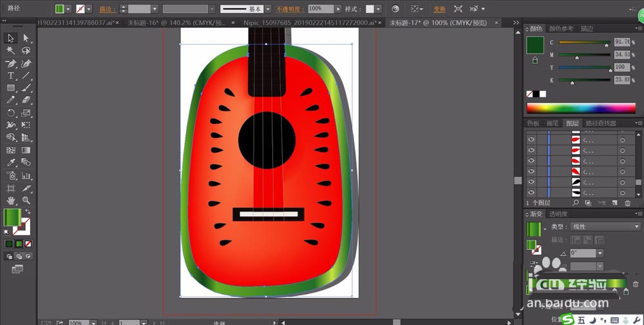Screen dimensions: 644x325
Task: Select the Free Transform tool
Action: 26,125
